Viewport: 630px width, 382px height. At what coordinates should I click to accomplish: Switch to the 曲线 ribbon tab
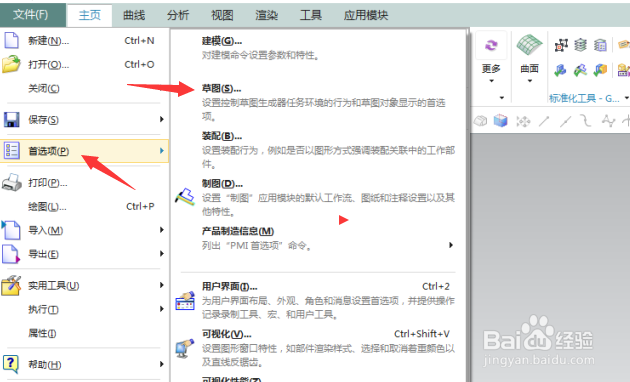point(134,15)
